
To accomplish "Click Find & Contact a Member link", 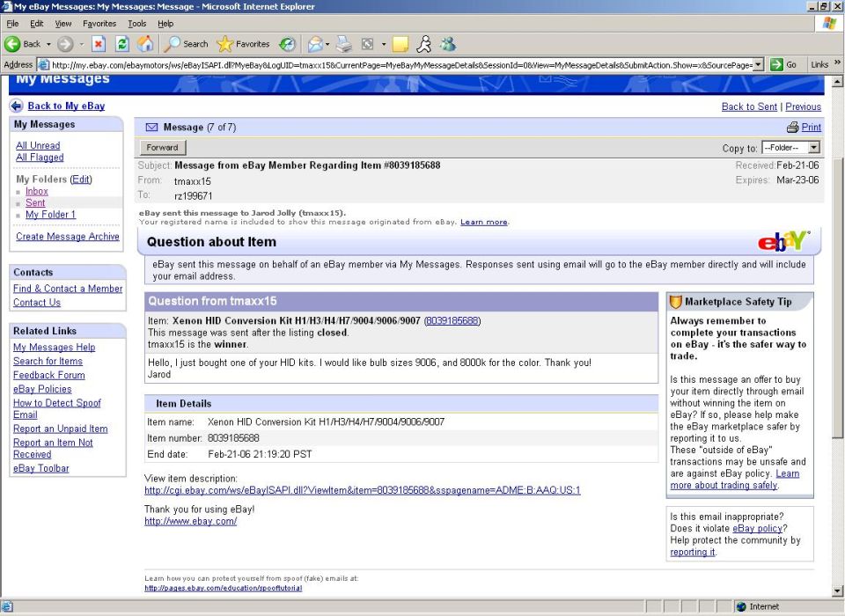I will click(x=68, y=289).
